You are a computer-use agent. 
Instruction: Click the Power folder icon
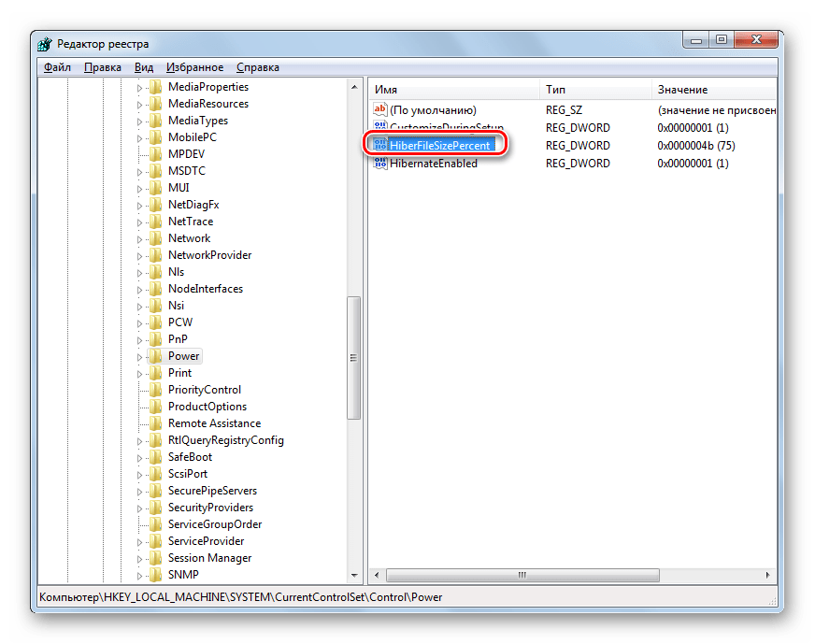[x=155, y=356]
